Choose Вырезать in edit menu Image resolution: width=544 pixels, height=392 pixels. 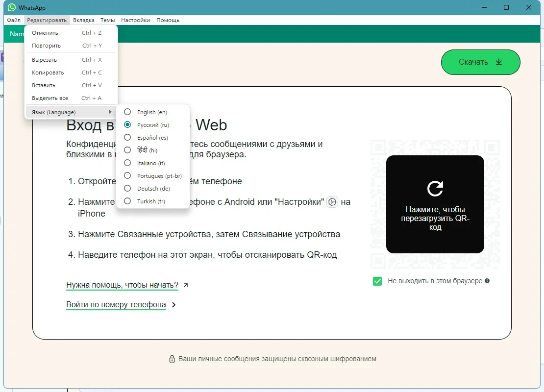71,60
